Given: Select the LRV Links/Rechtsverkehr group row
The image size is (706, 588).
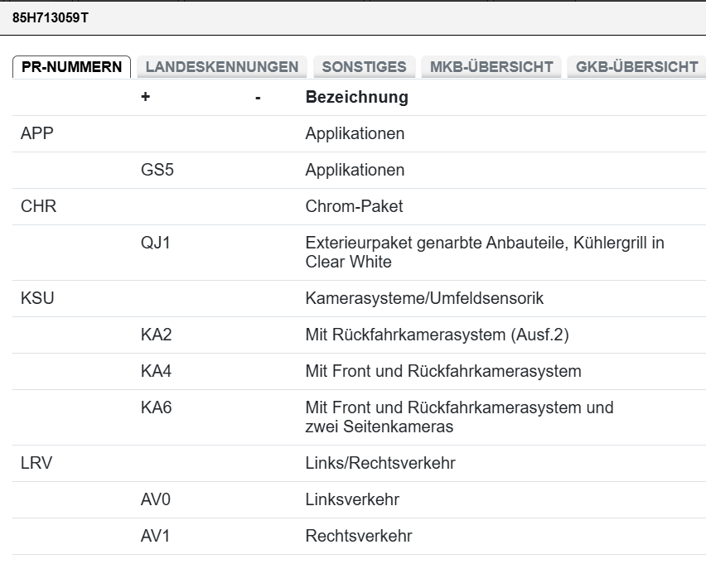Looking at the screenshot, I should click(x=360, y=463).
